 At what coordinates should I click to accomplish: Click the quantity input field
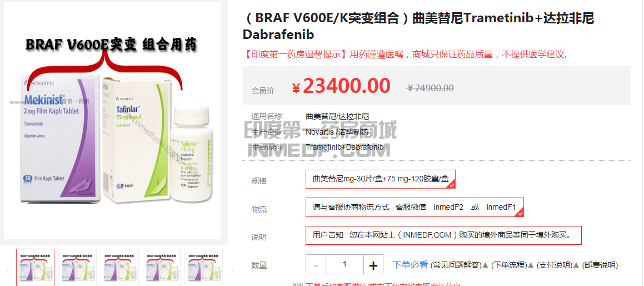345,265
